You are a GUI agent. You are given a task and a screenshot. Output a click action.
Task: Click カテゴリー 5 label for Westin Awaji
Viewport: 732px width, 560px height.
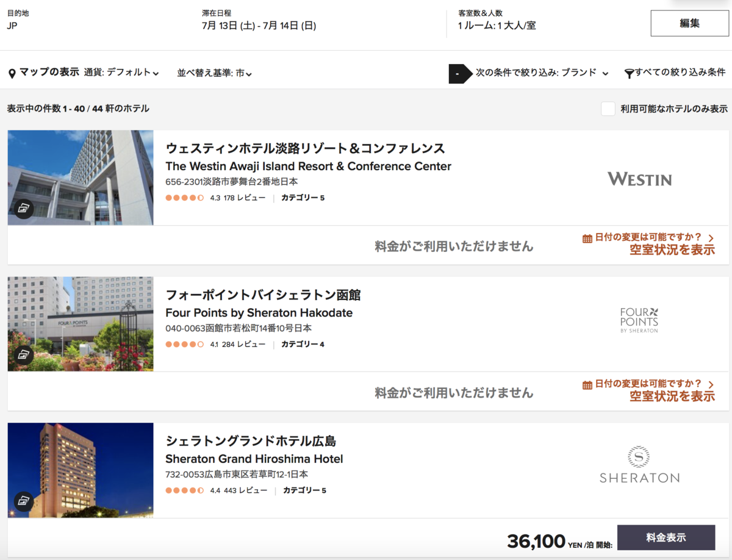tap(303, 198)
